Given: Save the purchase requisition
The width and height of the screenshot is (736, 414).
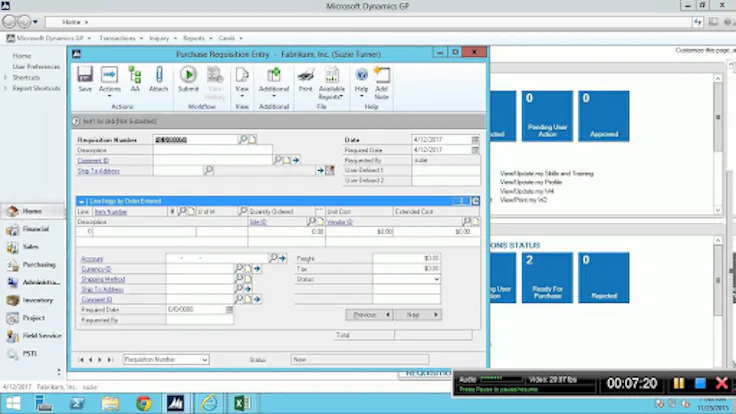Looking at the screenshot, I should tap(85, 79).
